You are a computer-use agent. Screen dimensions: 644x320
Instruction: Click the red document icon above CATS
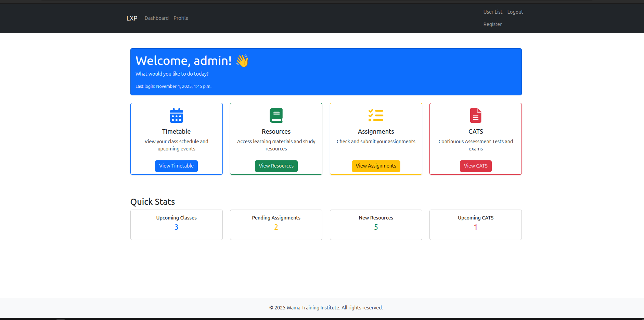[475, 115]
